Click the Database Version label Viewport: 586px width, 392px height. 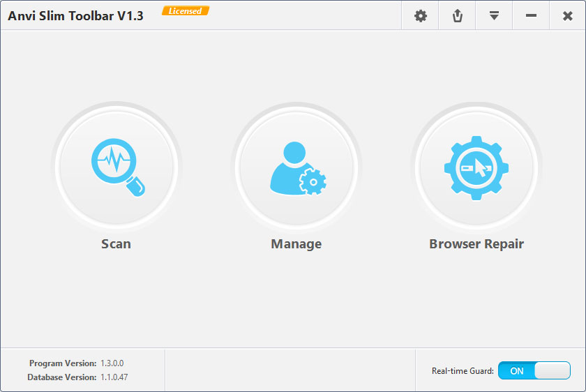[x=61, y=377]
